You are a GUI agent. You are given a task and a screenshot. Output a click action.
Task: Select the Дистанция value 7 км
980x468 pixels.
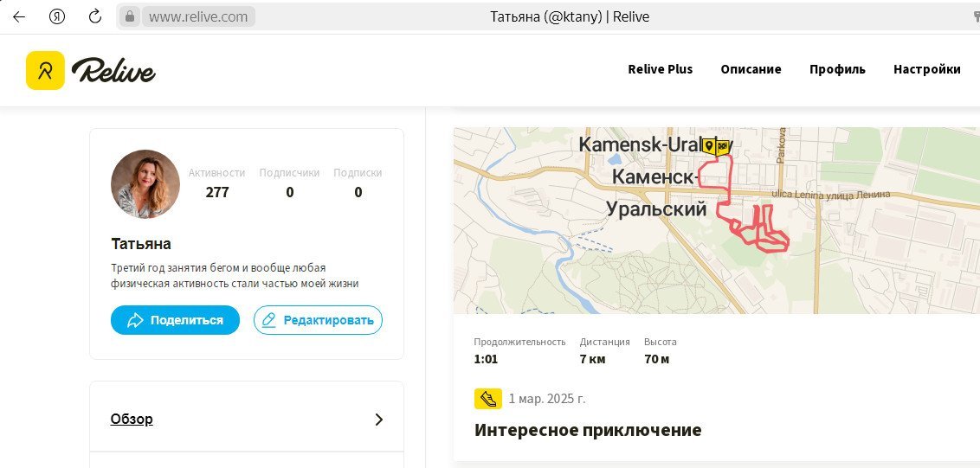point(592,359)
